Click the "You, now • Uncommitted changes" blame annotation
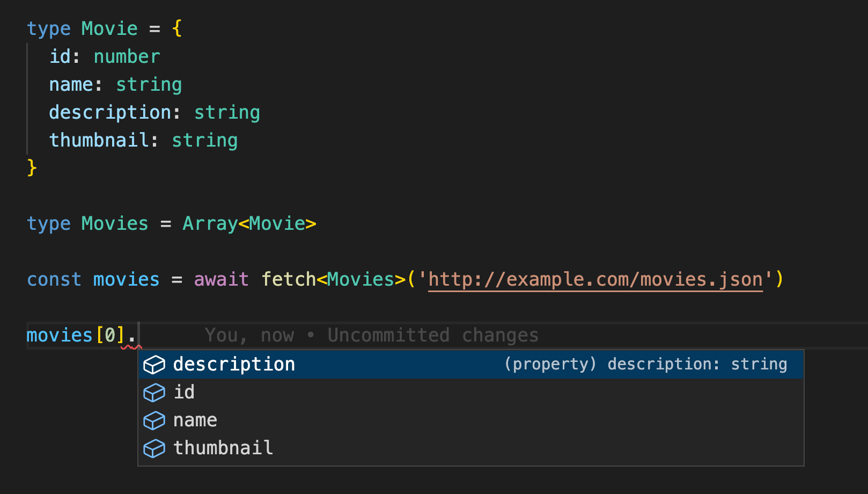The image size is (868, 494). tap(371, 335)
